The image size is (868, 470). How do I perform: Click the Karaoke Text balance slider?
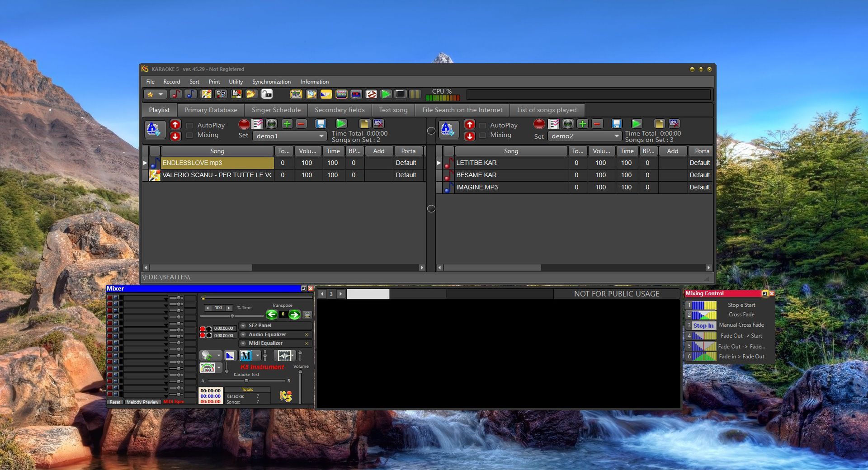point(246,381)
